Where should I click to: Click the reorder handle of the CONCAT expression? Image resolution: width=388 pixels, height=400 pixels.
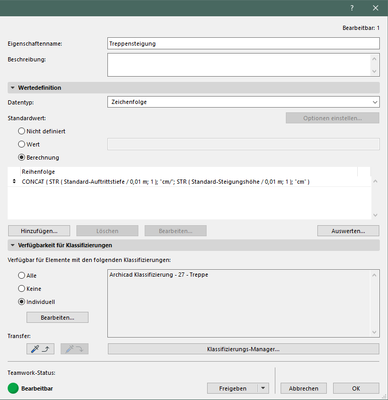pyautogui.click(x=14, y=181)
